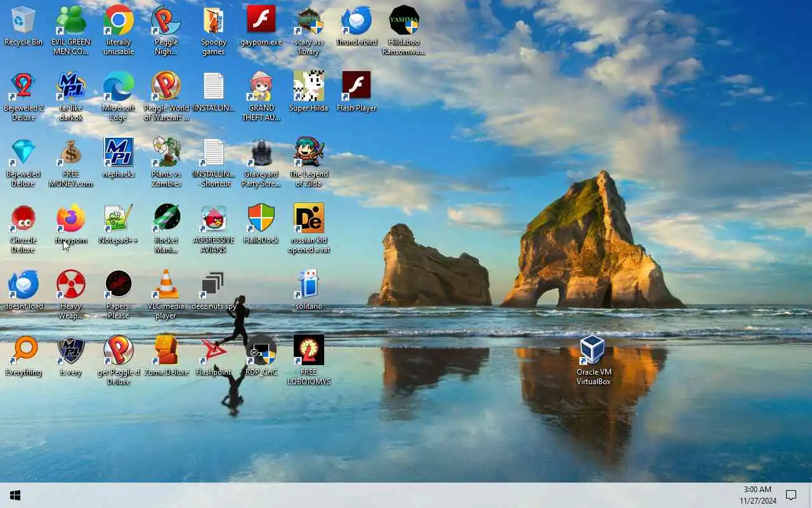This screenshot has height=508, width=812.
Task: Select the nephacks shortcut icon
Action: pos(119,152)
